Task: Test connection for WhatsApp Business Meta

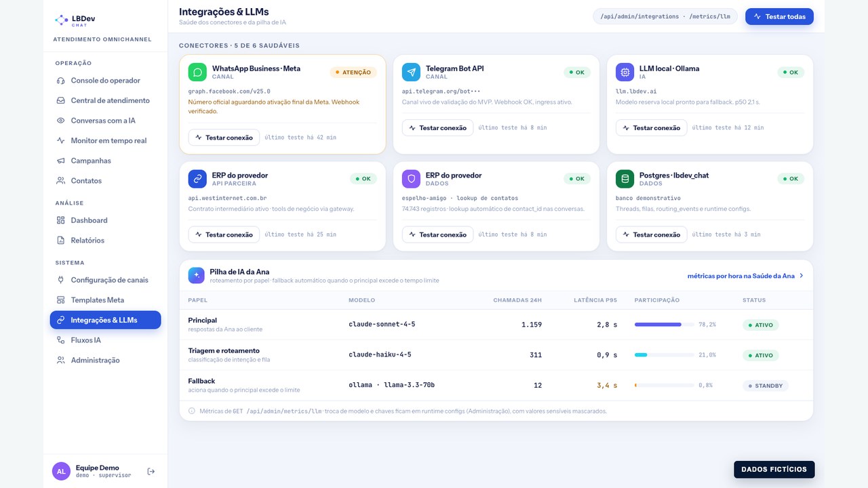Action: point(224,138)
